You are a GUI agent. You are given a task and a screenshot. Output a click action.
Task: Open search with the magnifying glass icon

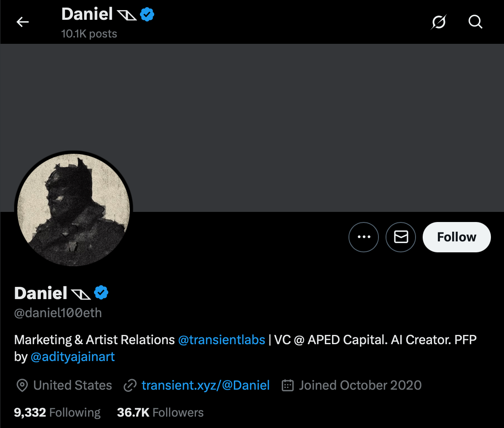(475, 22)
